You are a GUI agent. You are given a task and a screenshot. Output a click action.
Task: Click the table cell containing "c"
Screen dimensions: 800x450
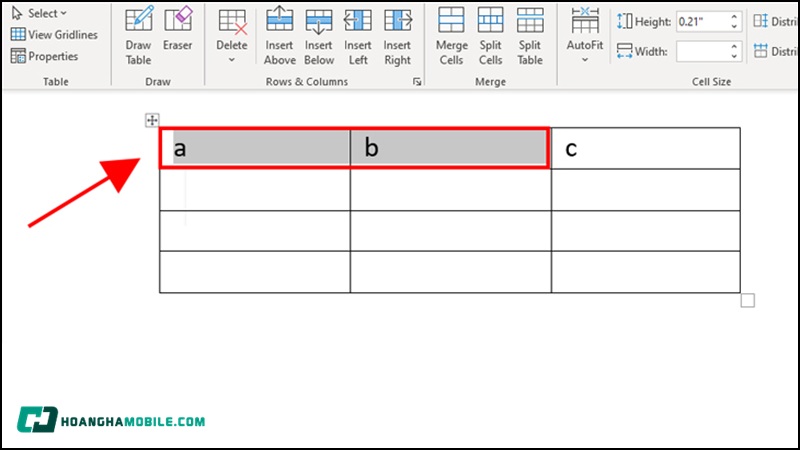645,149
